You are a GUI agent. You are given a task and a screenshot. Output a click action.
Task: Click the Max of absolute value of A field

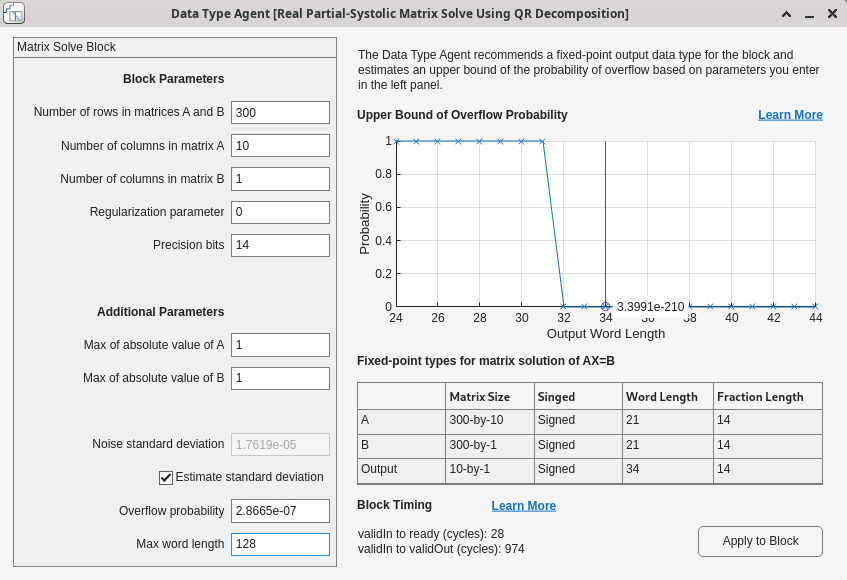click(280, 344)
